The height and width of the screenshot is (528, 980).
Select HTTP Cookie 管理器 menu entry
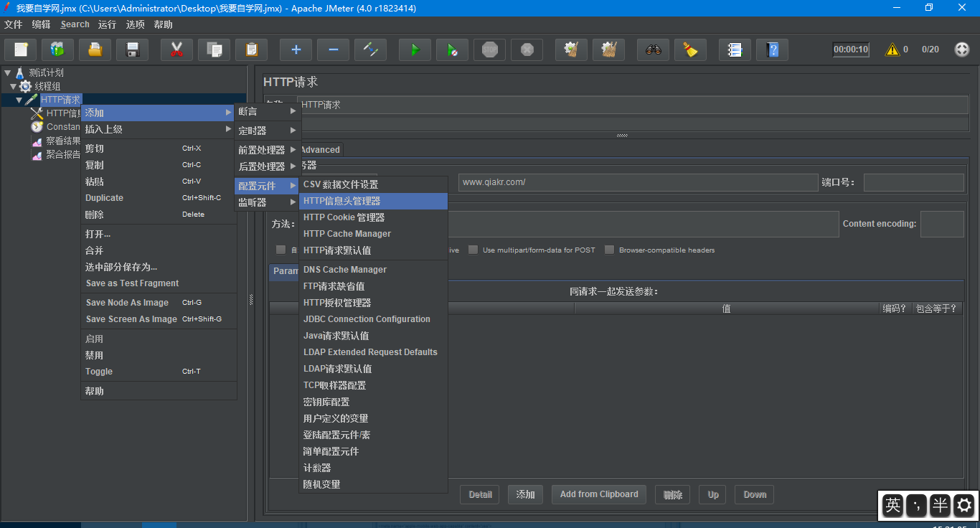coord(373,217)
